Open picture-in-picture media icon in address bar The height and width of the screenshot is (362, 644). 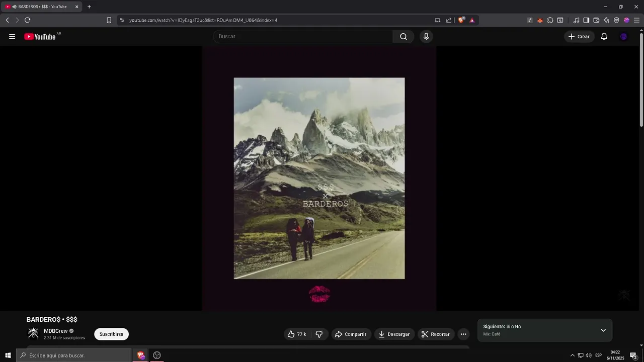[437, 20]
